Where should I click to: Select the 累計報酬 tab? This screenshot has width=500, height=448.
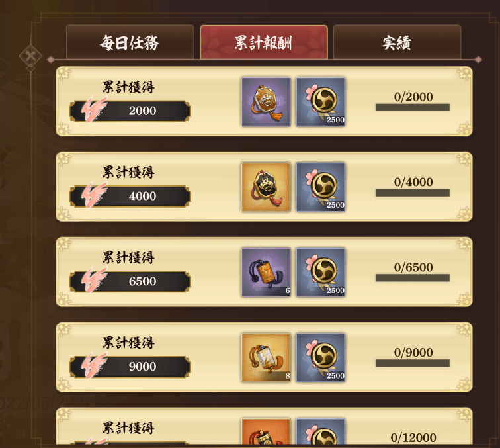pos(264,42)
